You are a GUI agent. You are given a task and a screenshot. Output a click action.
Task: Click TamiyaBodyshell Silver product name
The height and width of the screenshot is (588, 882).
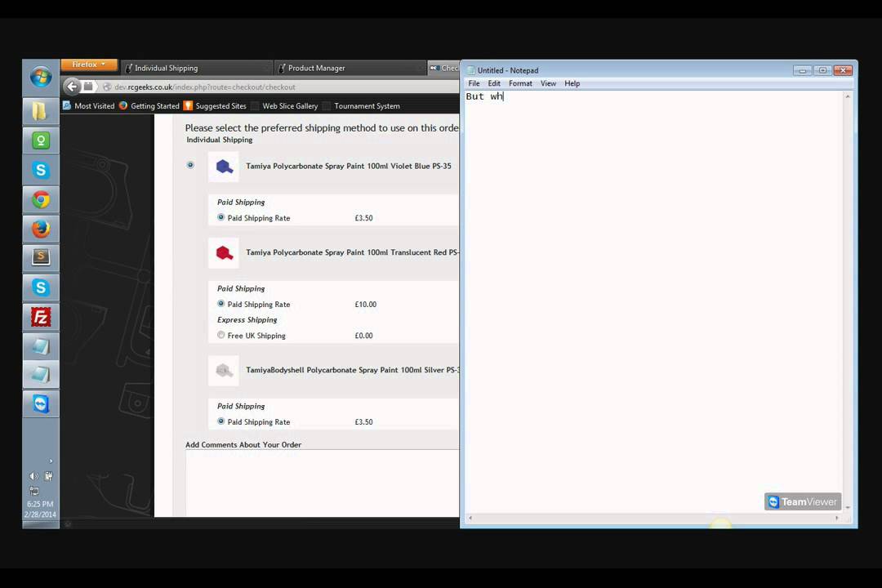(x=353, y=370)
